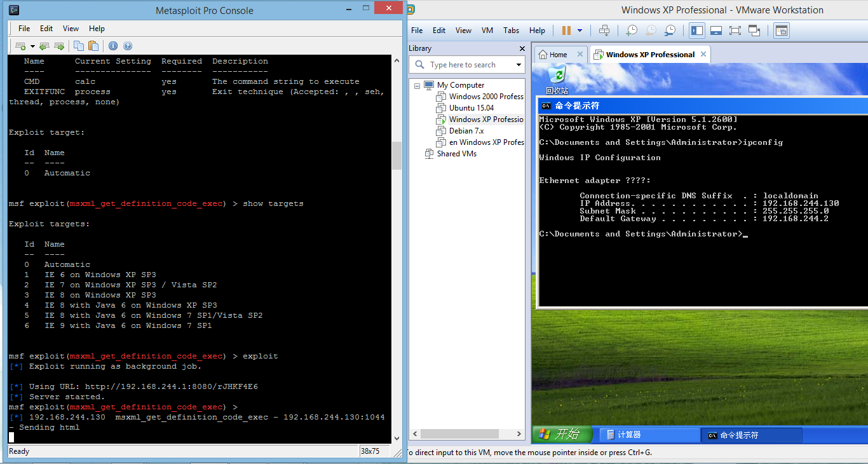Click Metasploit console vertical scrollbar thumb
868x464 pixels.
[x=397, y=155]
